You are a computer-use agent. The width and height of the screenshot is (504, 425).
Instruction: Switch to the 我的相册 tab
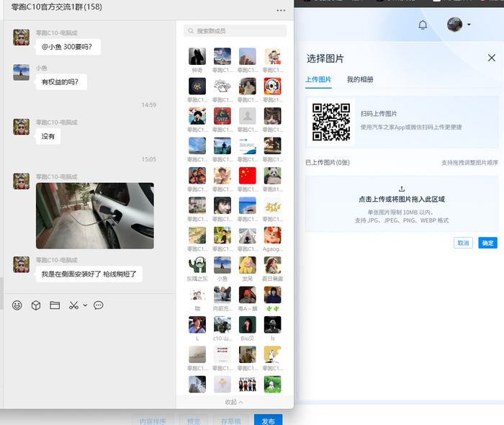pos(360,79)
